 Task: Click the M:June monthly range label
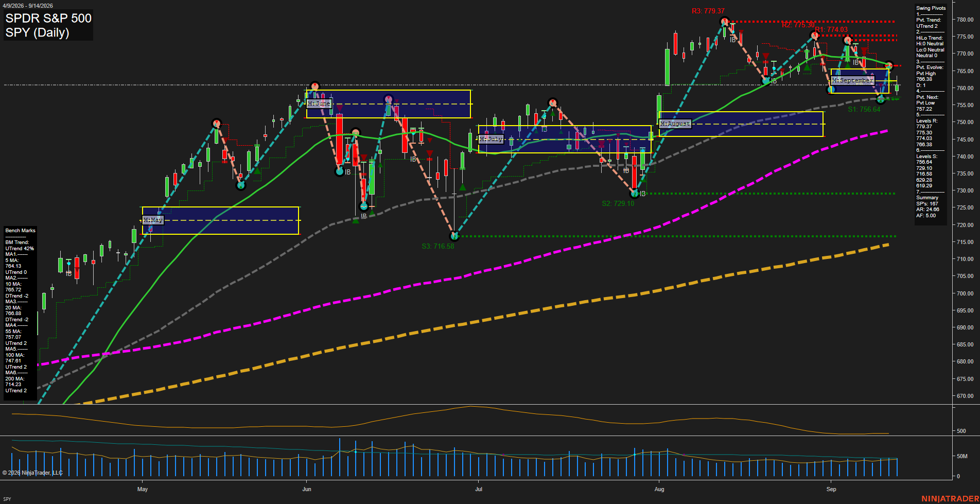[x=319, y=103]
